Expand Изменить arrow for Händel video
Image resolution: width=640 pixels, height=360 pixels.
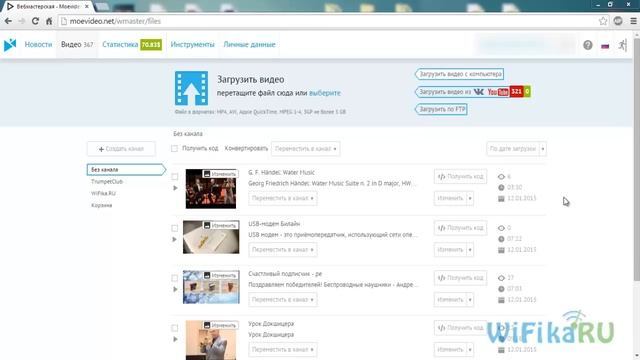click(470, 198)
